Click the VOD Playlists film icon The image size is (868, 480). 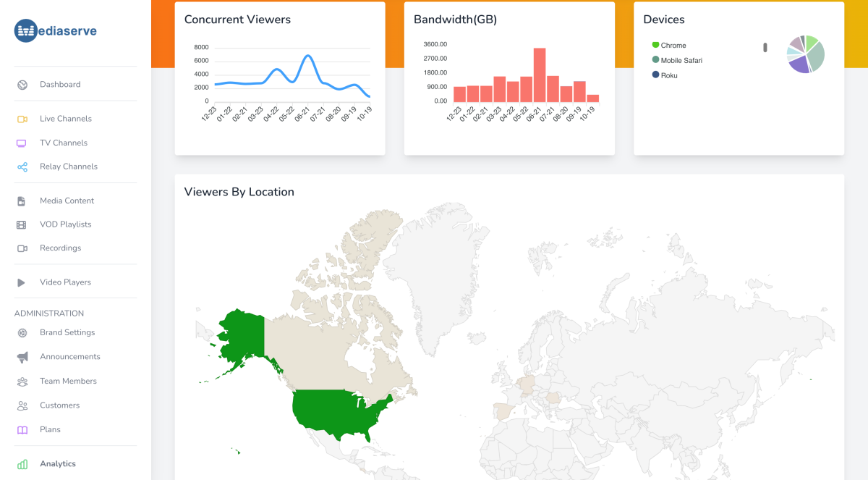tap(22, 224)
